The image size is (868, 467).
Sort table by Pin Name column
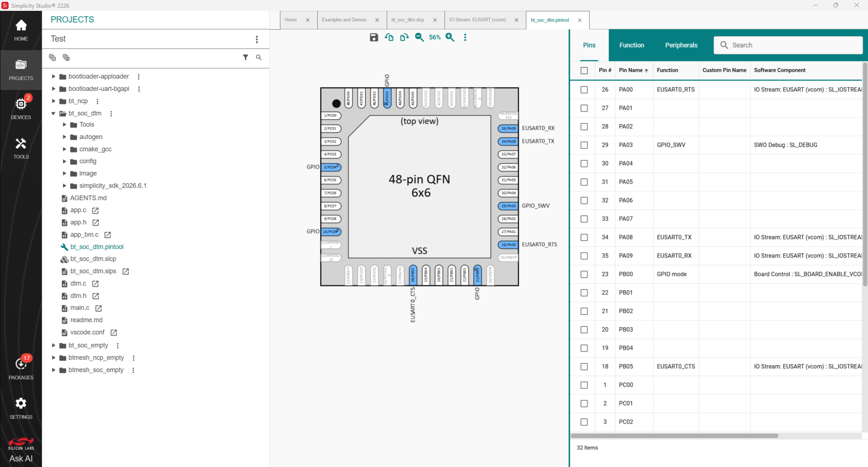click(x=634, y=71)
